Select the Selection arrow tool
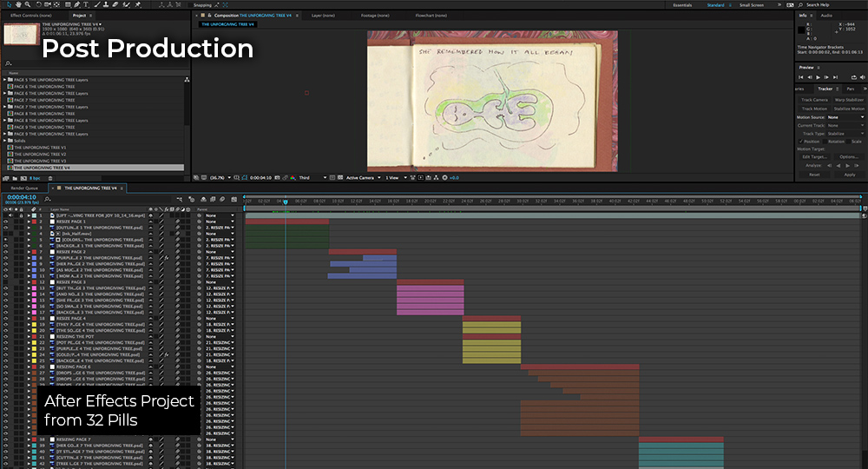The image size is (868, 469). point(9,4)
